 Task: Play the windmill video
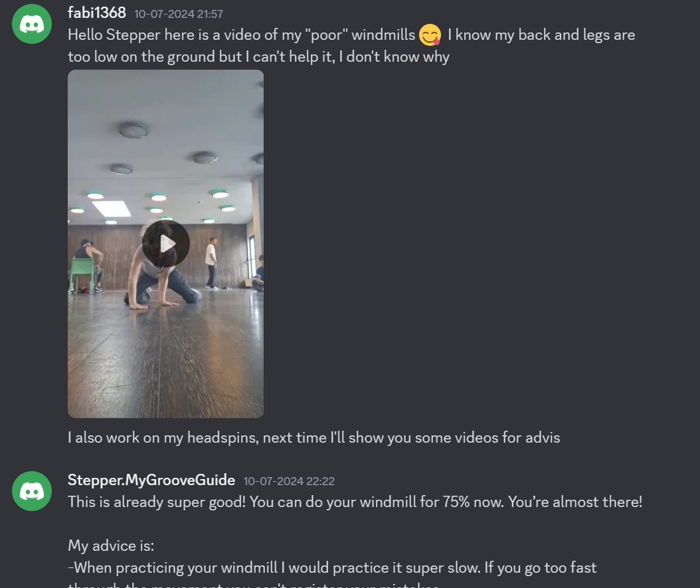(x=165, y=244)
